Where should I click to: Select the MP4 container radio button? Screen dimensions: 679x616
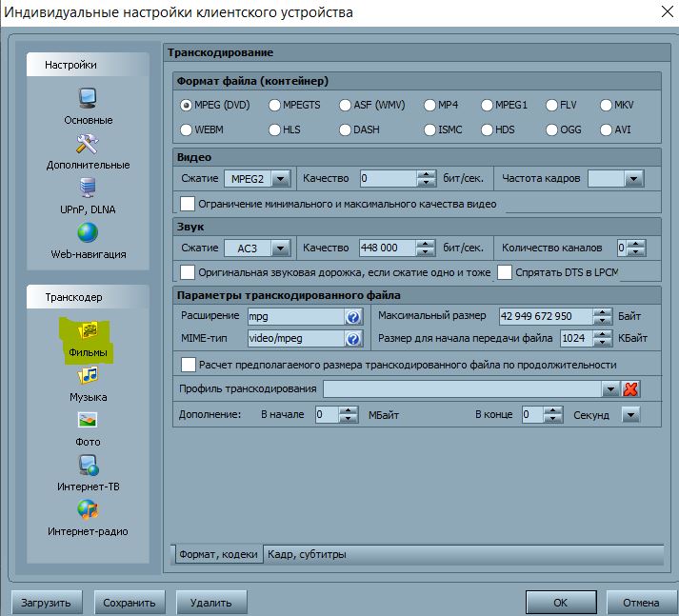[430, 105]
